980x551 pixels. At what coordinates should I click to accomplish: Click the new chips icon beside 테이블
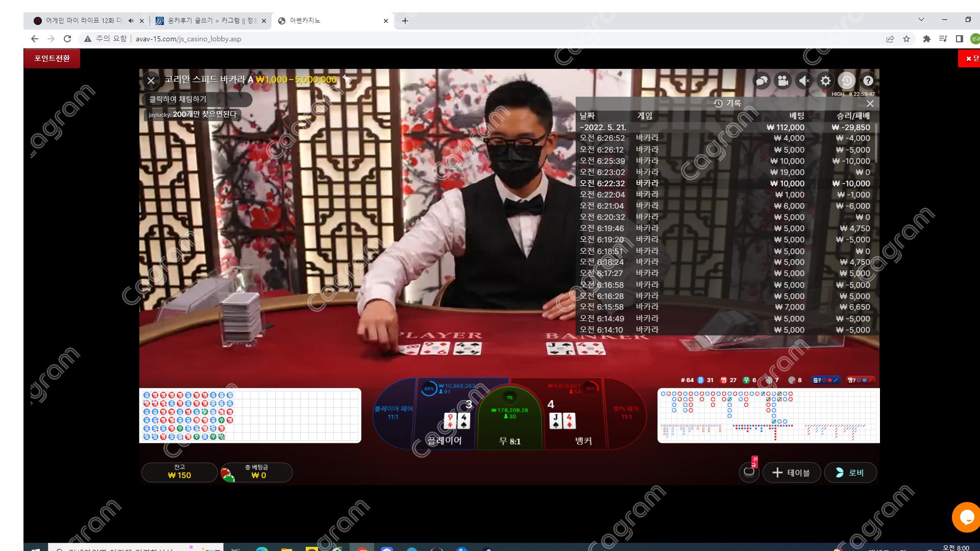point(749,472)
